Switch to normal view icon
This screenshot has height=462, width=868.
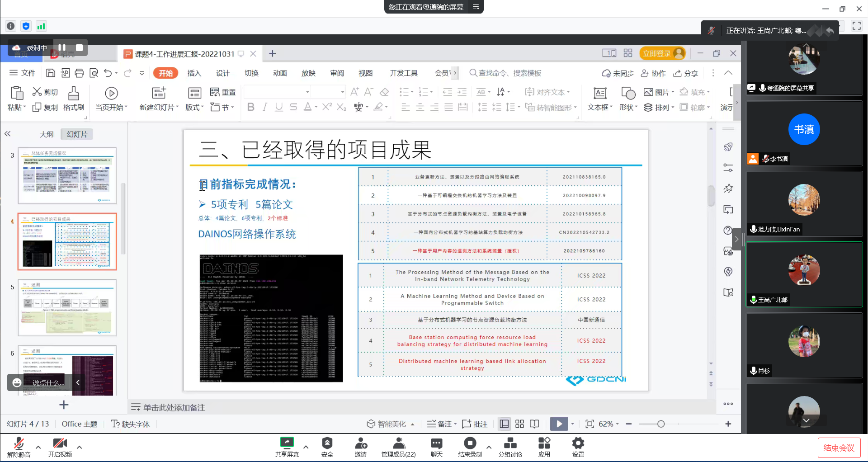point(504,424)
